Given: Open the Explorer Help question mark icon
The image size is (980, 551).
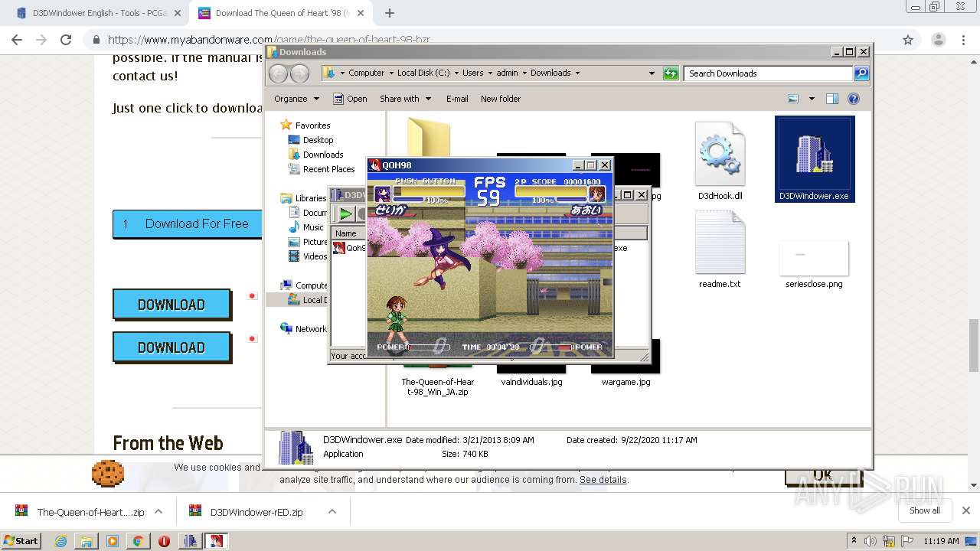Looking at the screenshot, I should [x=854, y=99].
